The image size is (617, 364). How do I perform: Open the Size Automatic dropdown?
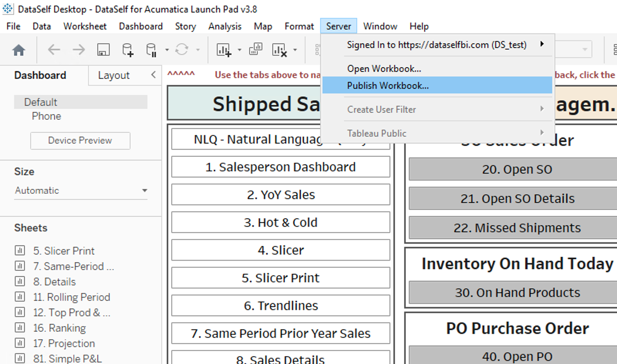click(x=81, y=190)
